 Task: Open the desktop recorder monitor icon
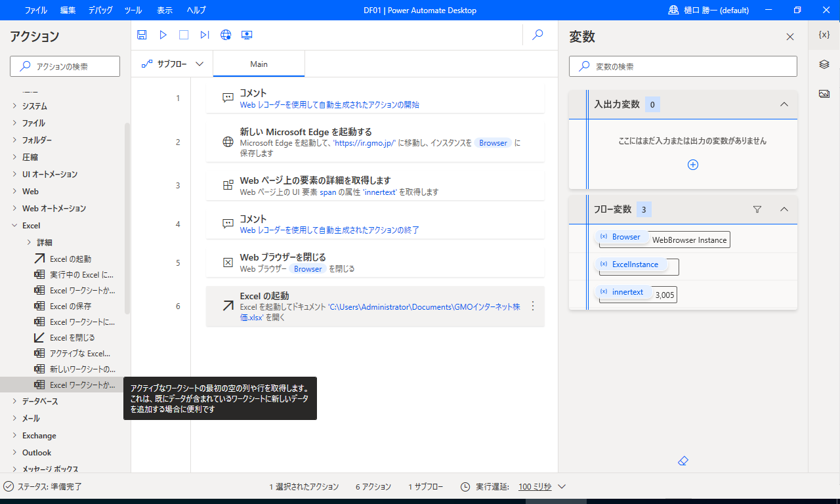[x=247, y=35]
